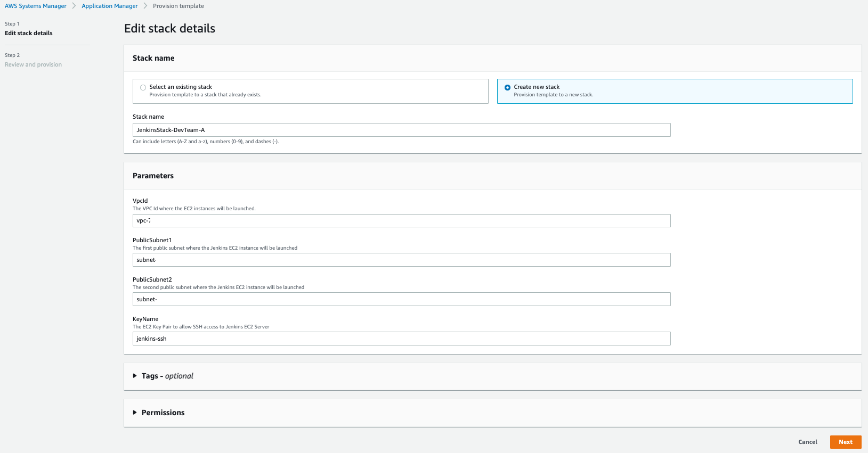The image size is (868, 453).
Task: Cancel the provision template wizard
Action: pos(808,442)
